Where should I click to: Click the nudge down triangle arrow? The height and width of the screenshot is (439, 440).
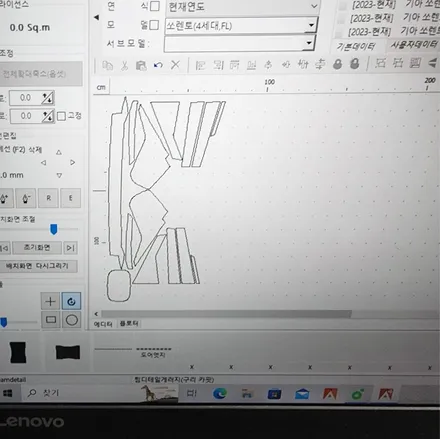click(59, 175)
